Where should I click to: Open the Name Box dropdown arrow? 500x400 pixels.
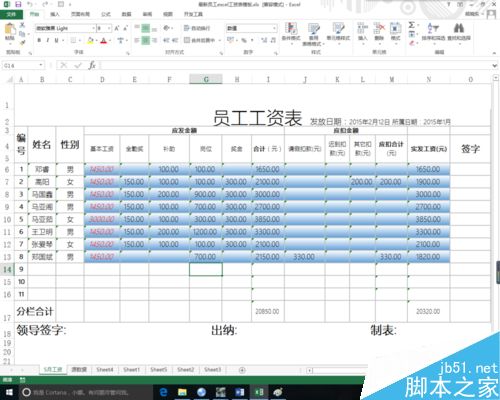(x=41, y=65)
